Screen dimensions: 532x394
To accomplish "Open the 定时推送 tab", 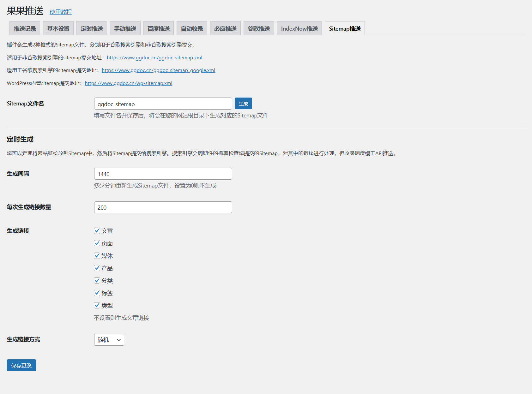I will click(92, 28).
